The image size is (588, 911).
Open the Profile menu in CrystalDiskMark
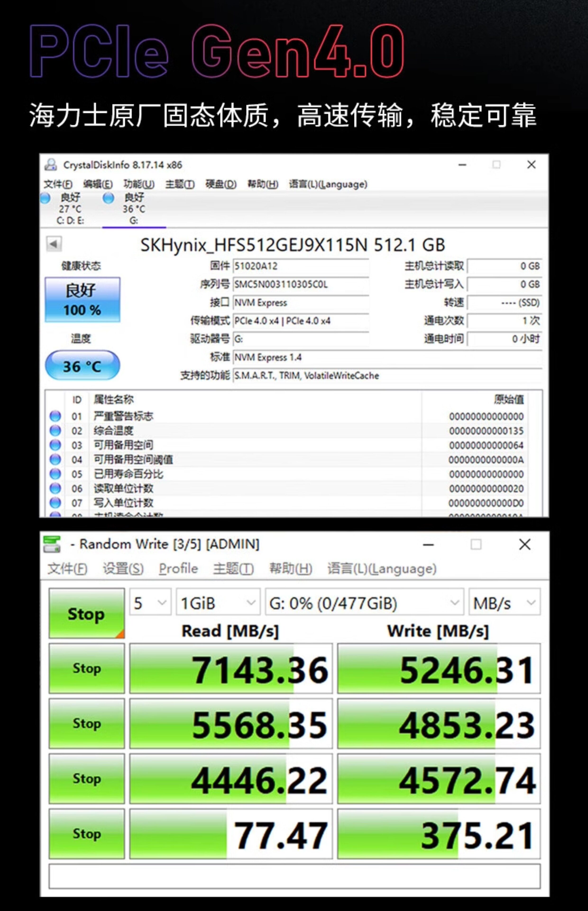tap(178, 568)
